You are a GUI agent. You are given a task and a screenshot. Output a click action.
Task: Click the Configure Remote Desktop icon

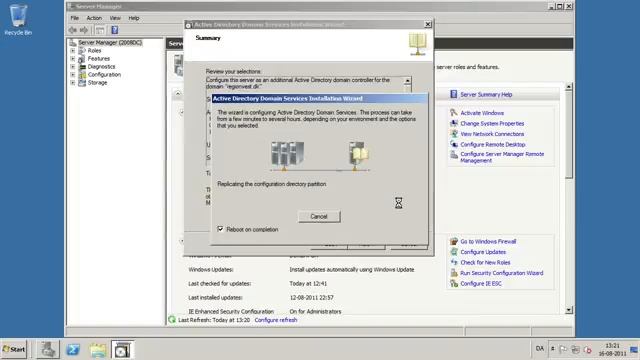453,144
